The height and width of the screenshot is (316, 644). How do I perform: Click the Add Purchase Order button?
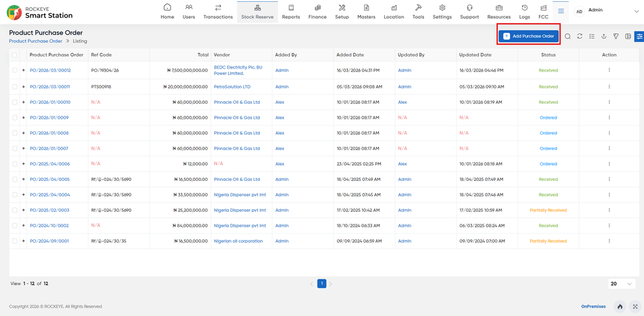click(528, 36)
